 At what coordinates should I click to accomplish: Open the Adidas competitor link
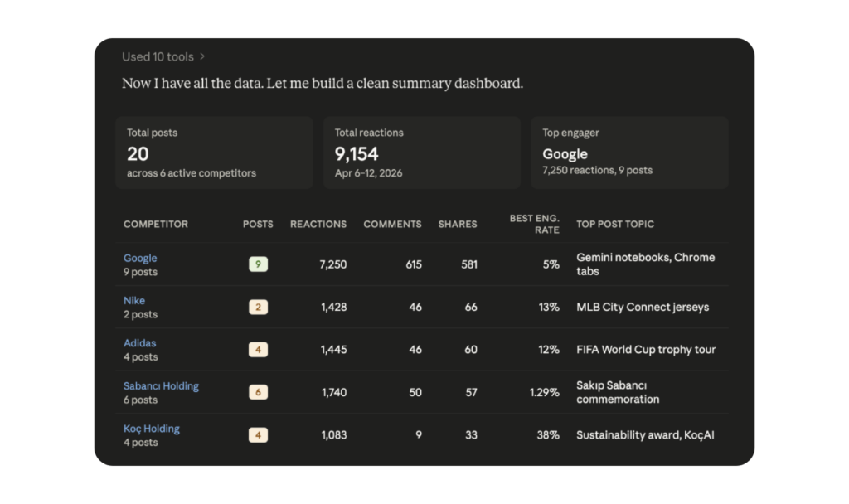[x=139, y=343]
